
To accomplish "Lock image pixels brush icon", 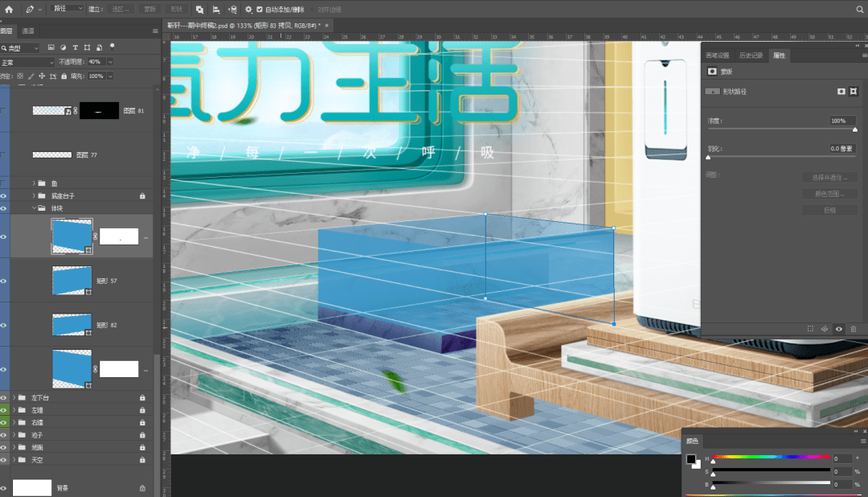I will click(x=31, y=76).
